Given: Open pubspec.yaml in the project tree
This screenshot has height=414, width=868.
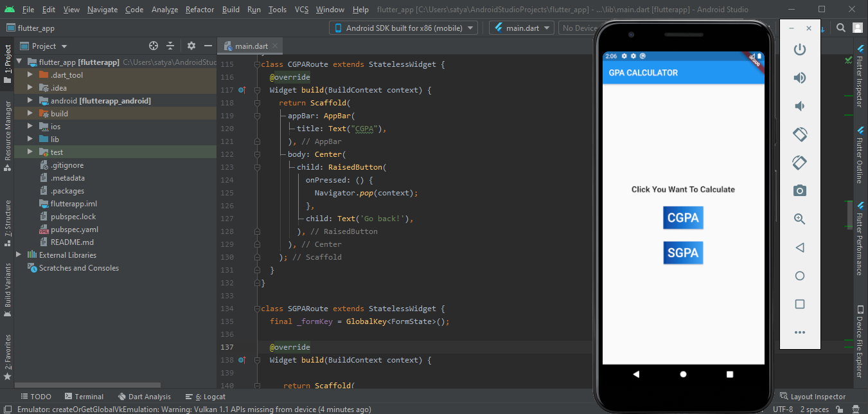Looking at the screenshot, I should pyautogui.click(x=74, y=230).
